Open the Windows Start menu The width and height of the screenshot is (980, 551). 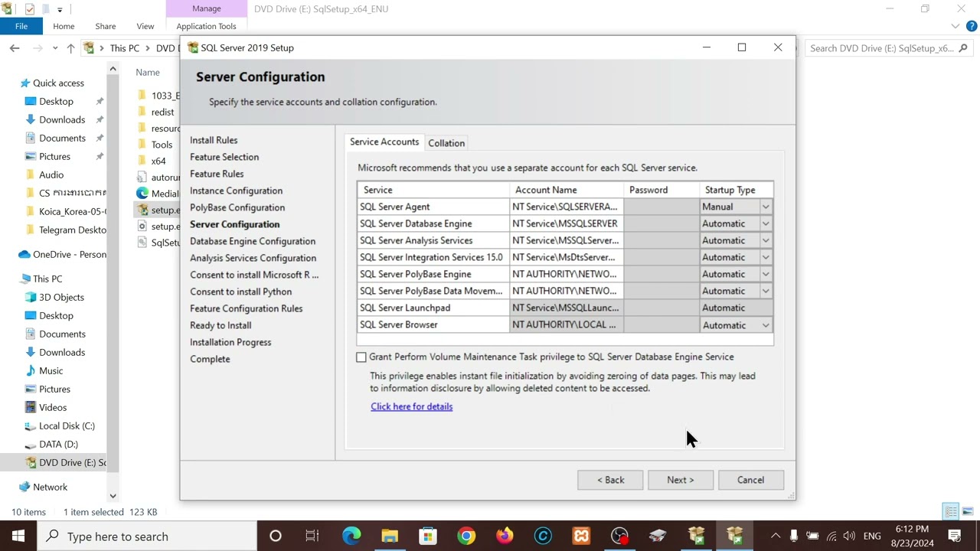[x=18, y=536]
